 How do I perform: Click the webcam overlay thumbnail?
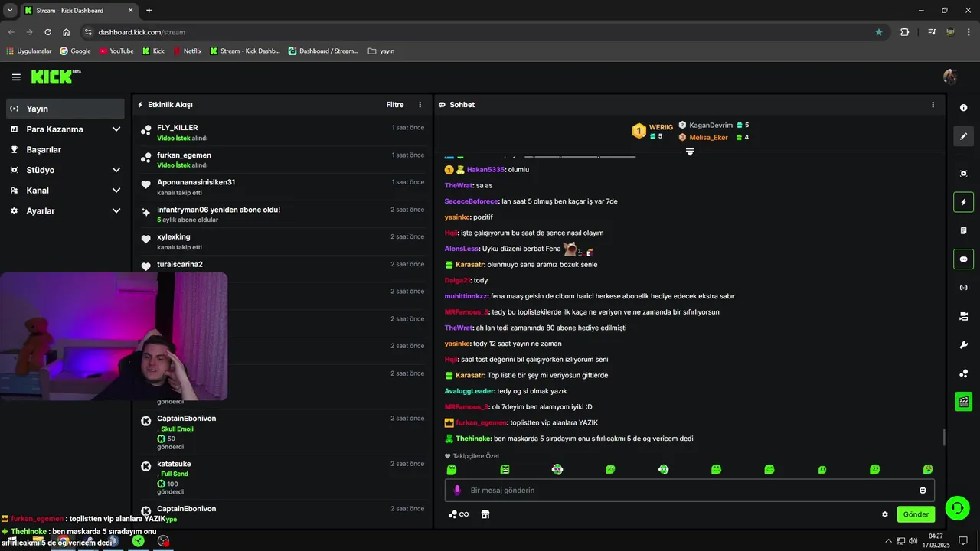(113, 337)
